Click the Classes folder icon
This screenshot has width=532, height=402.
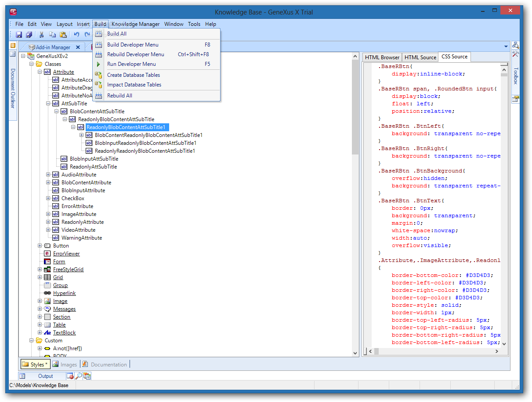tap(39, 64)
